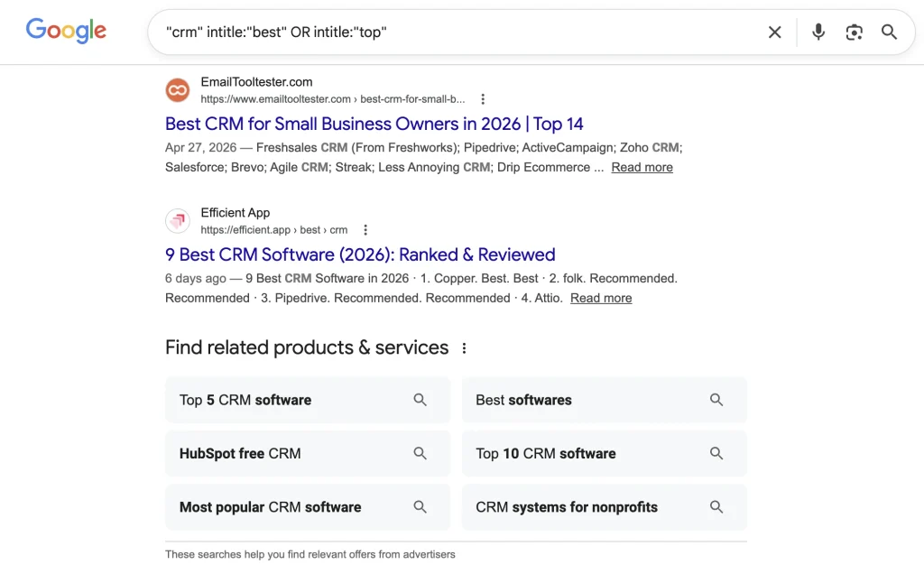
Task: Click the EmailTooltester favicon
Action: [x=178, y=90]
